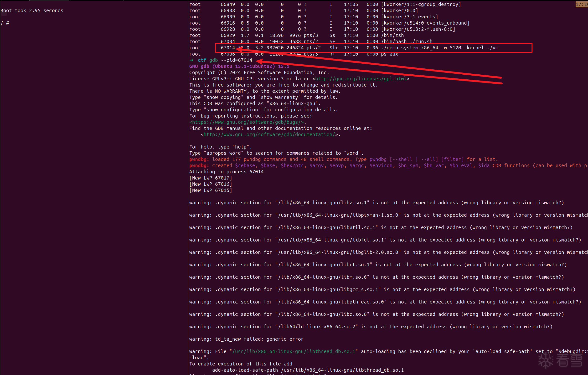
Task: Click the red arrowhead pointing at gdb --pid command
Action: pos(259,61)
